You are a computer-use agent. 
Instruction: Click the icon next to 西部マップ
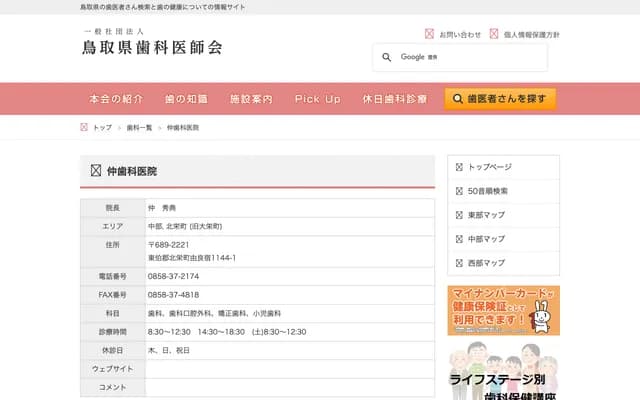click(x=459, y=263)
